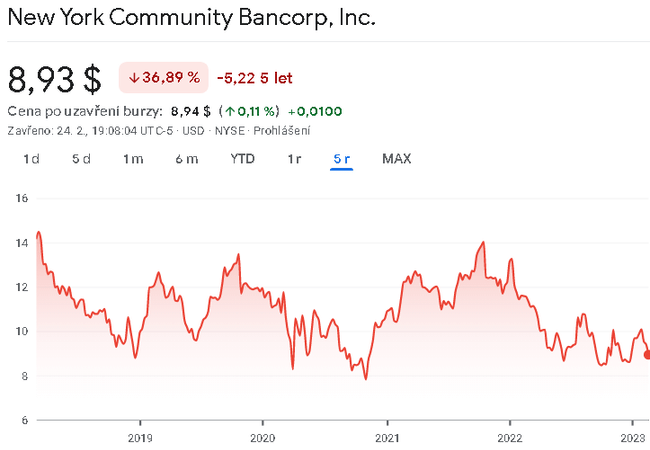This screenshot has width=650, height=450.
Task: Click the New York Community Bancorp title
Action: (192, 19)
